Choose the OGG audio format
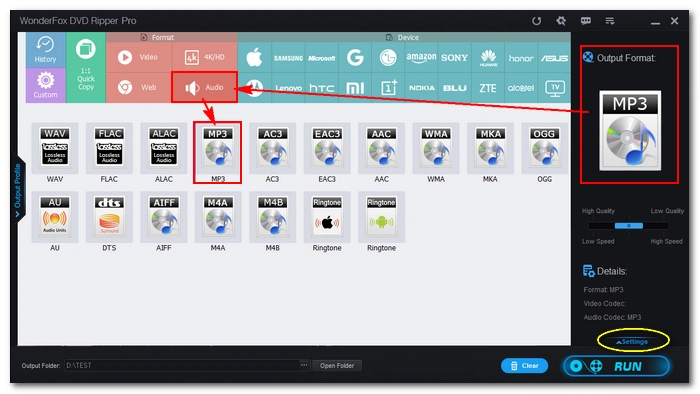Image resolution: width=700 pixels, height=394 pixels. pos(544,149)
